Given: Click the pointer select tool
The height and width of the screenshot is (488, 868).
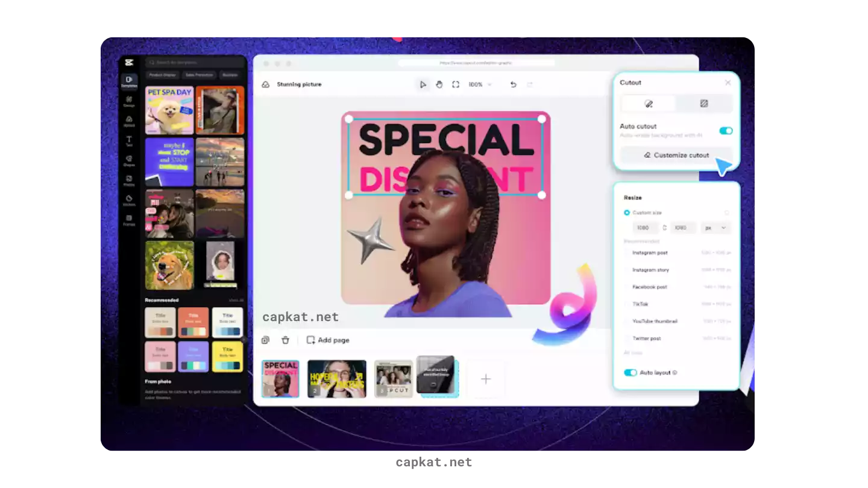Looking at the screenshot, I should pos(423,85).
